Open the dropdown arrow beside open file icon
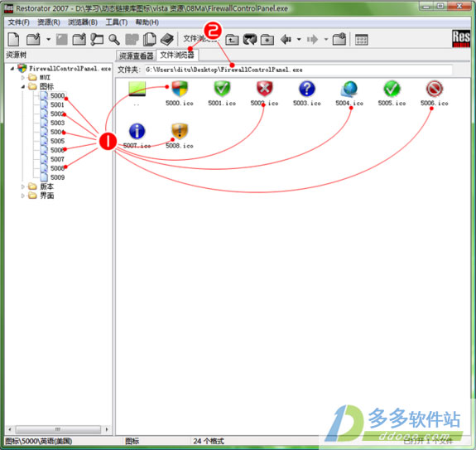This screenshot has width=476, height=450. pyautogui.click(x=48, y=40)
